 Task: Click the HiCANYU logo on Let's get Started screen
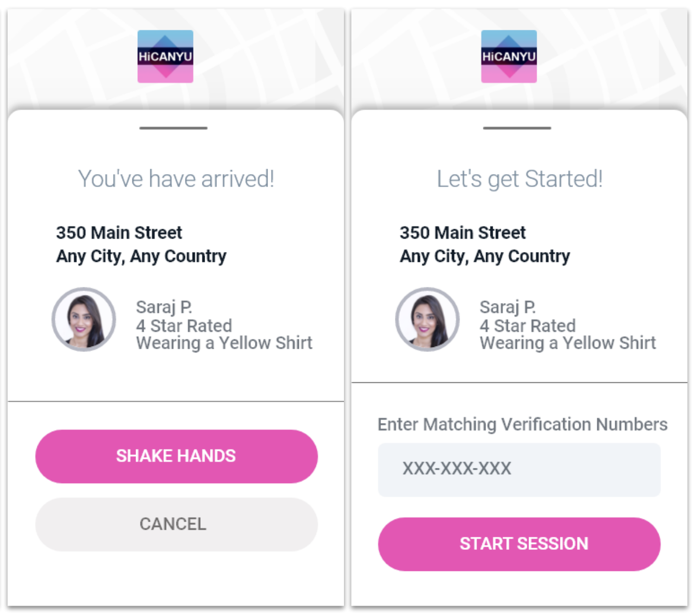click(509, 56)
